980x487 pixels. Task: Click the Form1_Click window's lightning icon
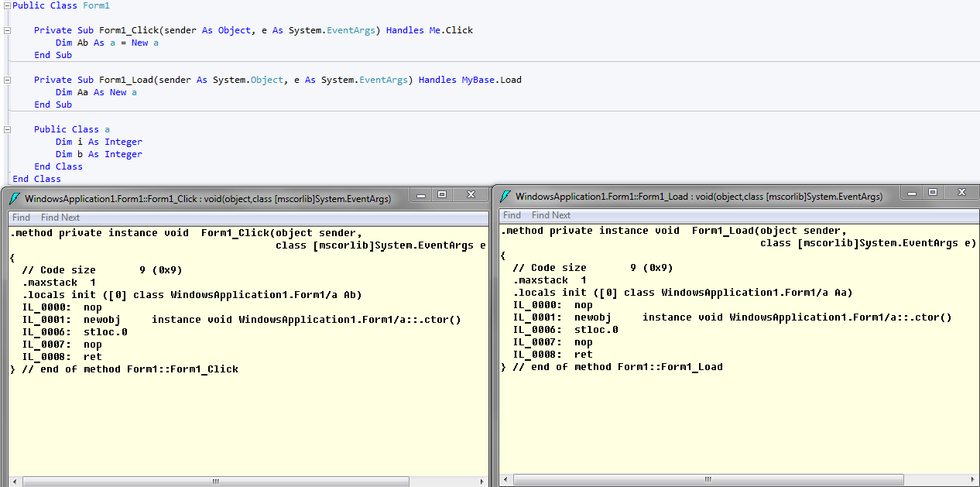point(15,199)
